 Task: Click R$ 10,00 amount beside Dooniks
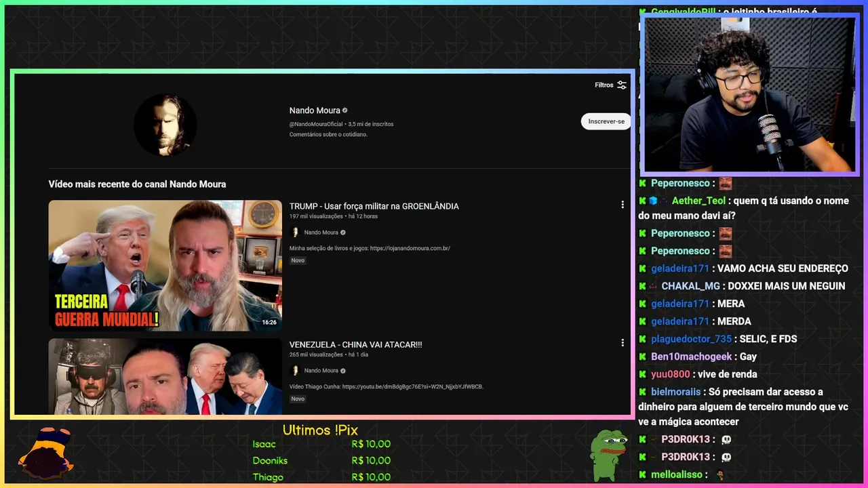(x=371, y=460)
